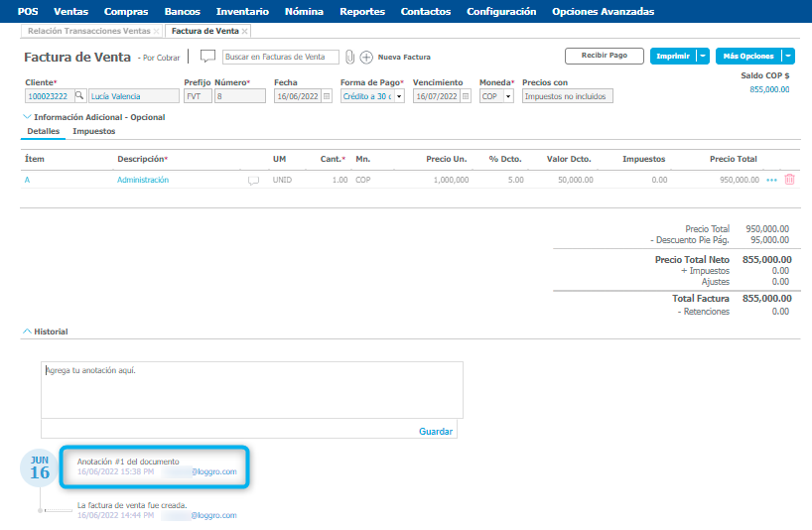The width and height of the screenshot is (812, 530).
Task: Click the comment bubble icon beside Por Cobrar
Action: click(x=207, y=57)
